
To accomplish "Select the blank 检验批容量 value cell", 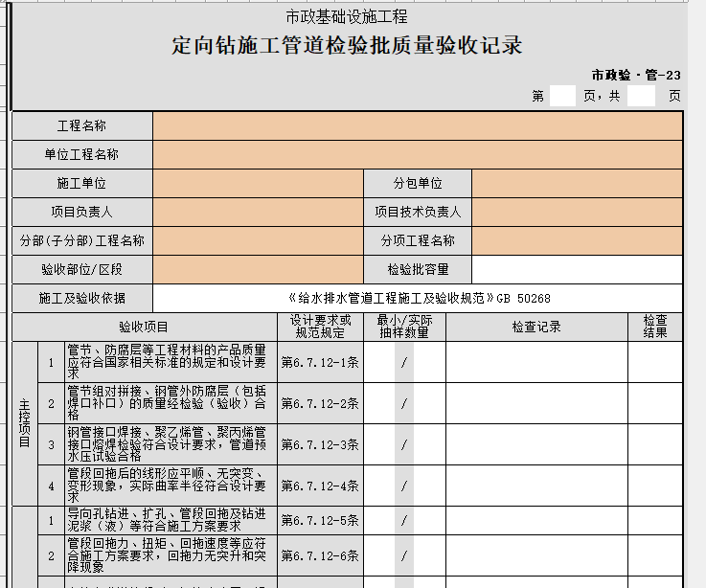I will pos(577,270).
